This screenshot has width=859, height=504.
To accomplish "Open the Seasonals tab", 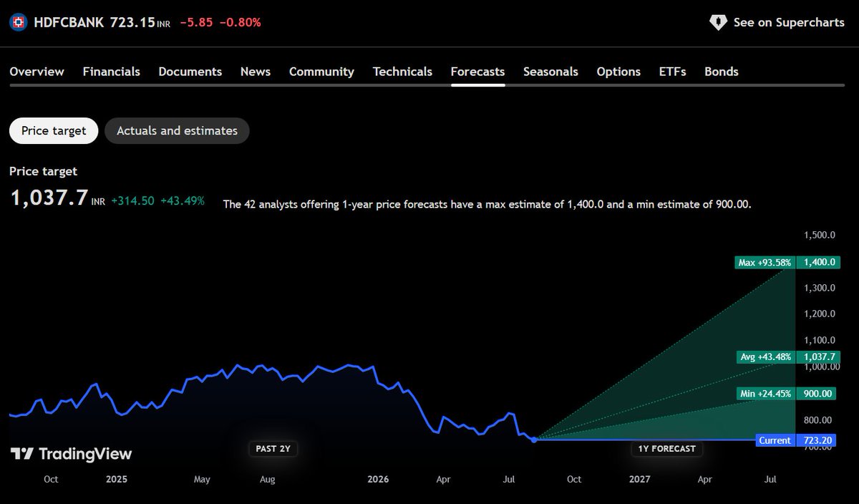I will click(x=550, y=72).
